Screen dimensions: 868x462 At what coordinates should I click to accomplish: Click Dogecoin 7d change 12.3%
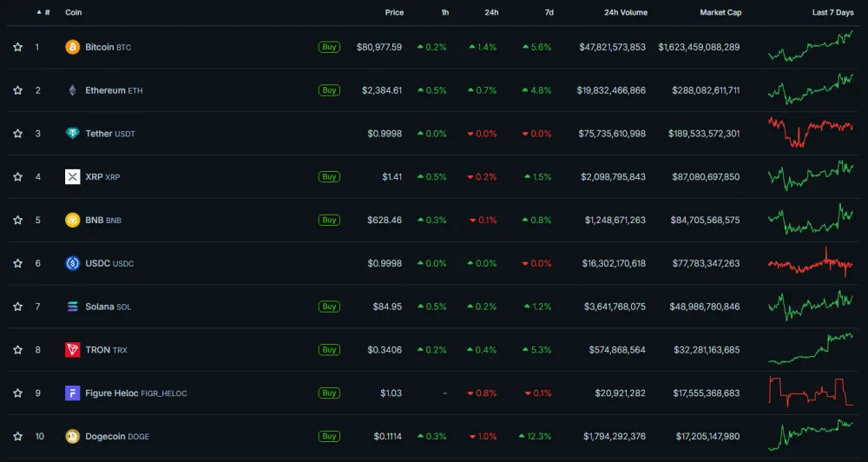click(x=535, y=436)
